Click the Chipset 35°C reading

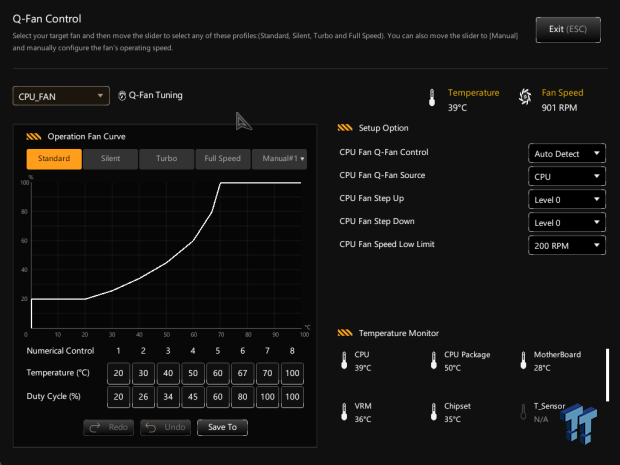452,419
